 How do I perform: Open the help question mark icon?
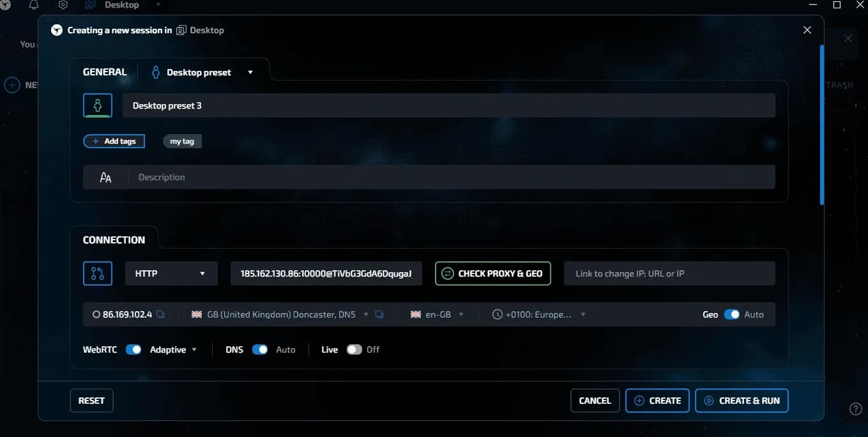pyautogui.click(x=856, y=409)
